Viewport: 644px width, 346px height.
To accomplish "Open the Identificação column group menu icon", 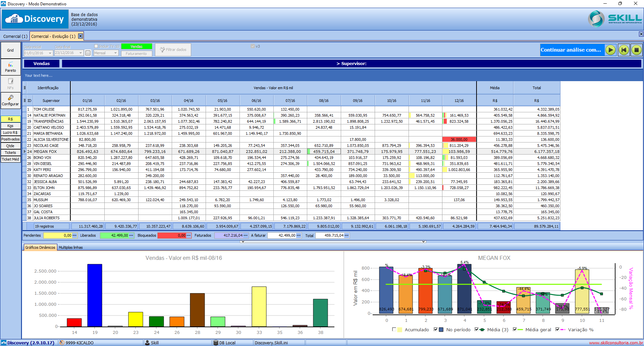I will tap(24, 88).
